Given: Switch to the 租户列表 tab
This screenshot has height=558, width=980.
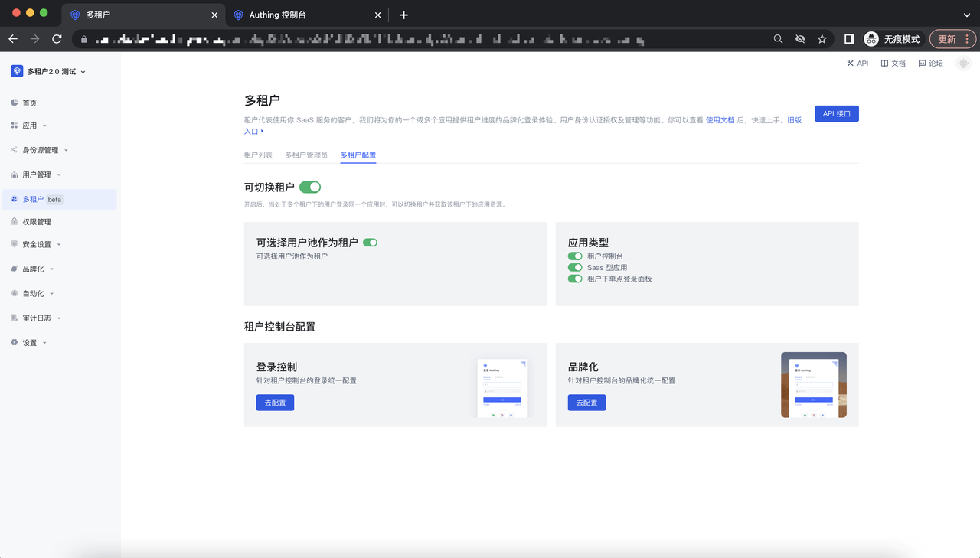Looking at the screenshot, I should (x=258, y=155).
